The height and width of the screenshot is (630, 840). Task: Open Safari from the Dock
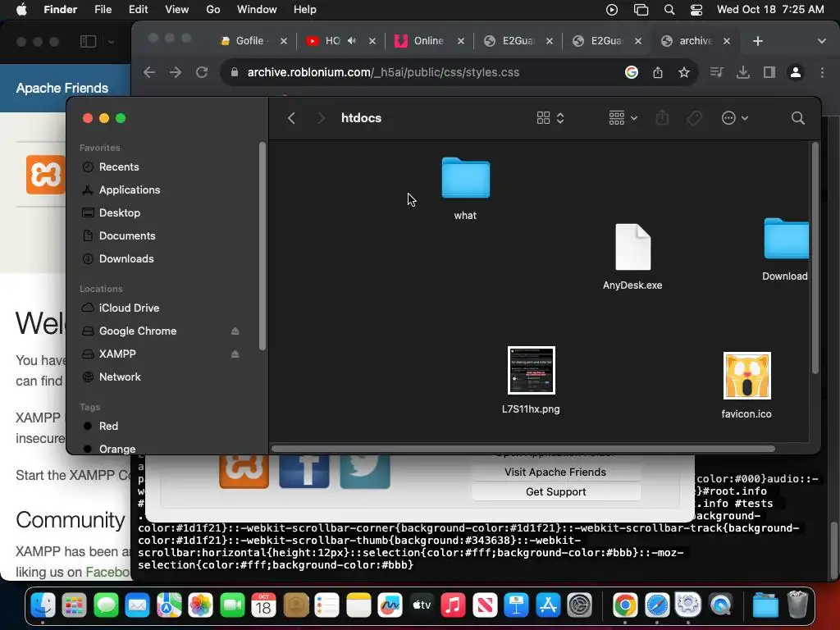click(x=657, y=605)
